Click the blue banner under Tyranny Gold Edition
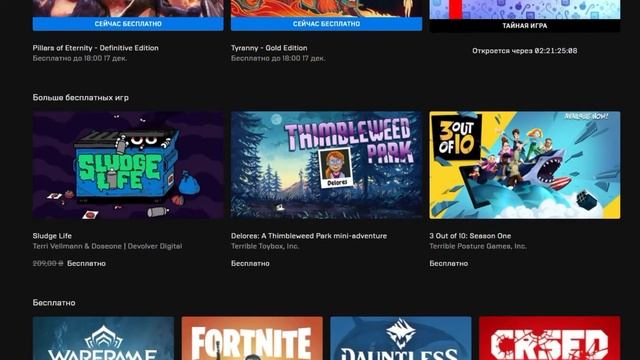Viewport: 640px width, 360px height. click(327, 24)
